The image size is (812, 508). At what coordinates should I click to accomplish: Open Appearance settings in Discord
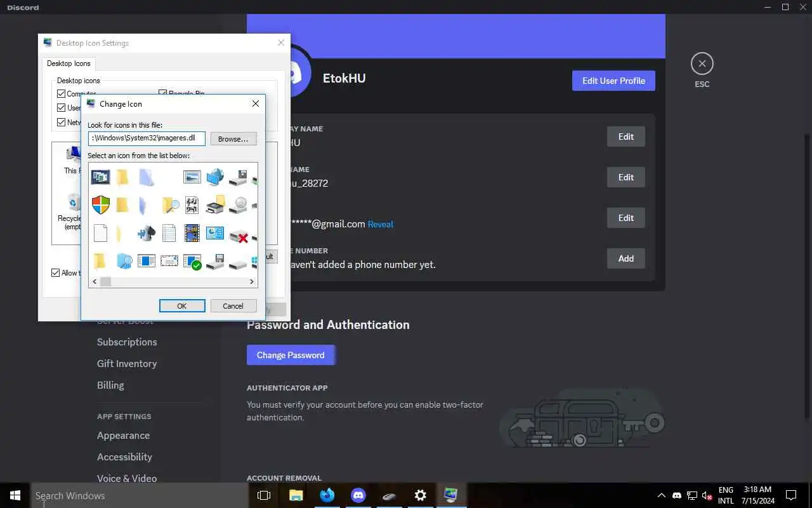(x=123, y=435)
